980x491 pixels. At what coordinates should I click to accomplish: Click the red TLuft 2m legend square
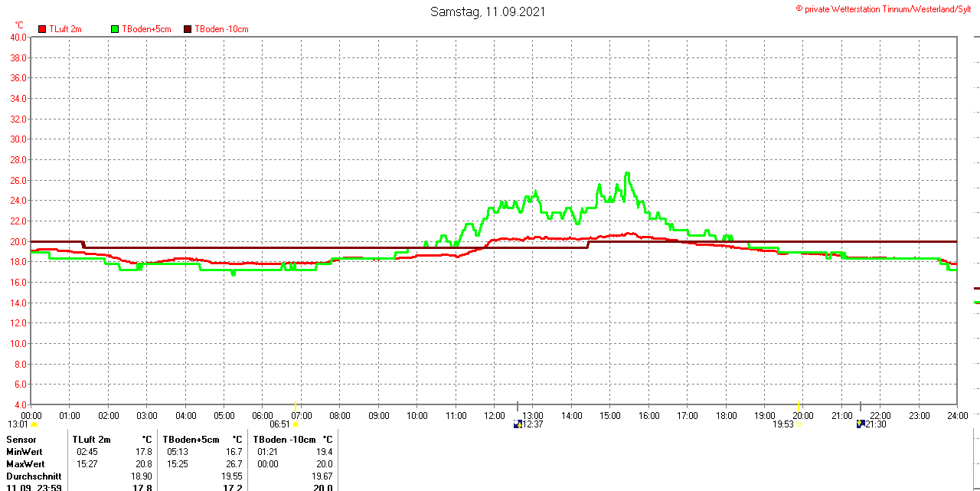coord(42,29)
